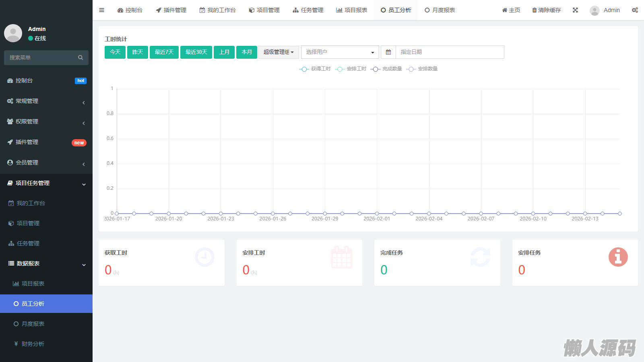644x362 pixels.
Task: Open the 选择用户 user select box
Action: point(340,52)
